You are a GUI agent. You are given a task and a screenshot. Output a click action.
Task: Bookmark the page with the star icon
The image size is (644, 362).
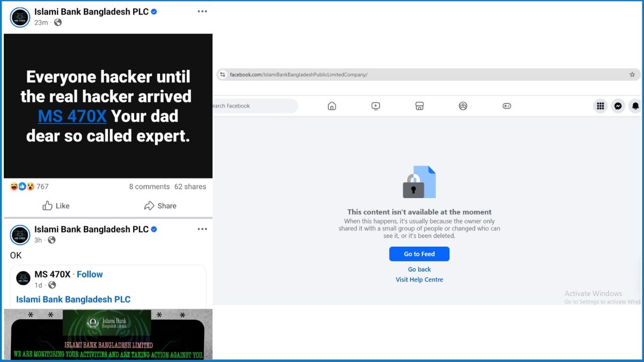pyautogui.click(x=632, y=75)
